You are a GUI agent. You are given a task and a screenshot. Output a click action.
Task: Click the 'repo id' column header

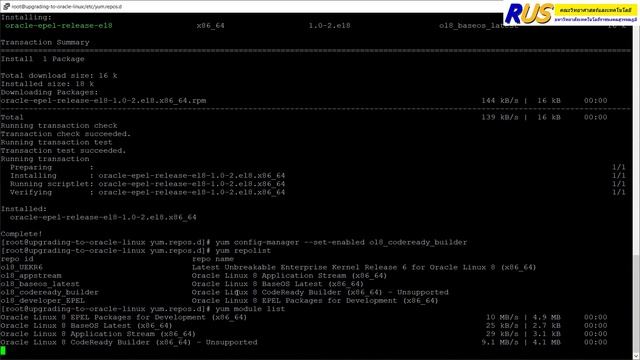pyautogui.click(x=17, y=259)
